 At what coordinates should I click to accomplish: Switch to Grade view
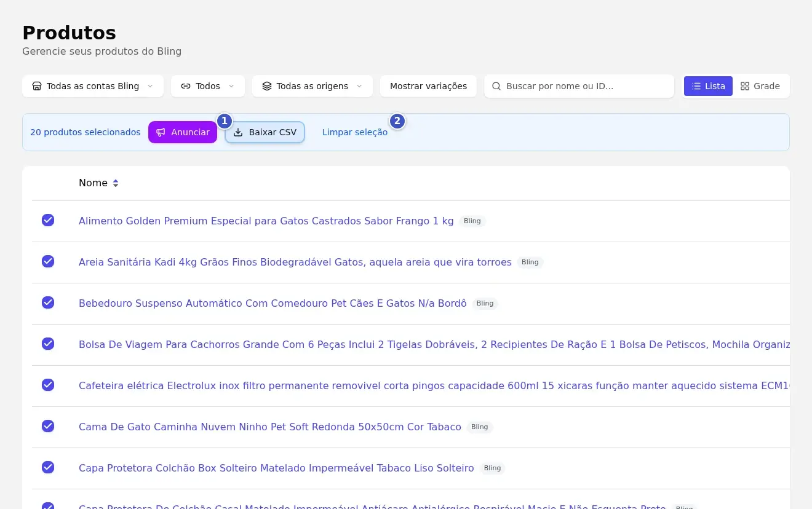pos(760,86)
